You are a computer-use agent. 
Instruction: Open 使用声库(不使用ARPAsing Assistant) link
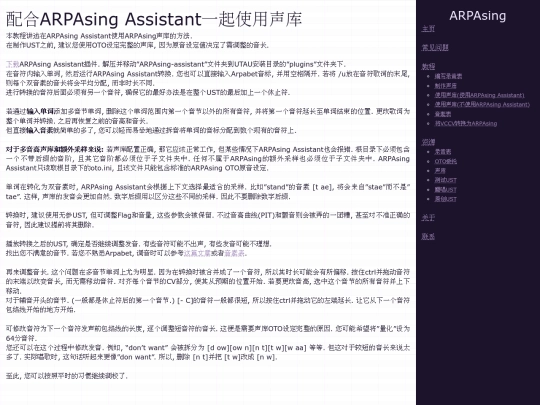pyautogui.click(x=482, y=104)
